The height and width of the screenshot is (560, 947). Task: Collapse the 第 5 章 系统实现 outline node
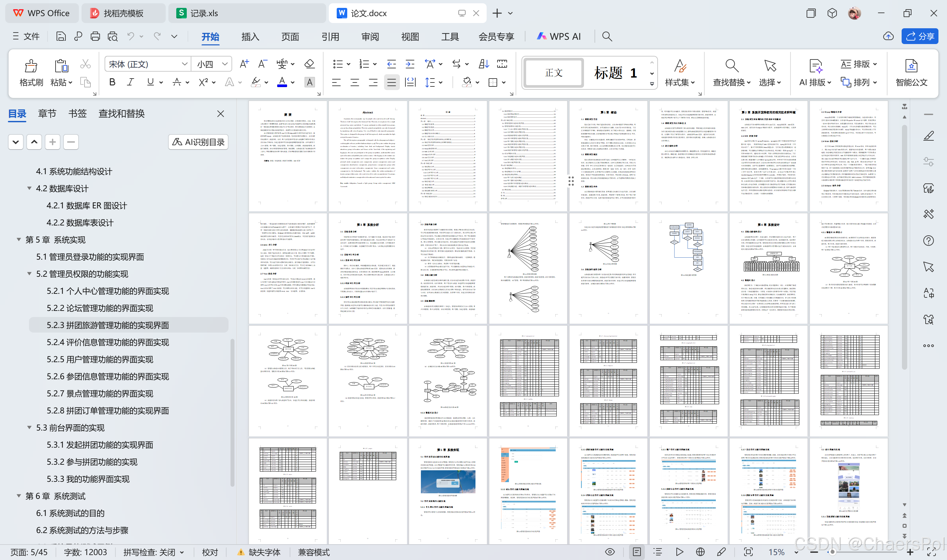click(x=18, y=239)
